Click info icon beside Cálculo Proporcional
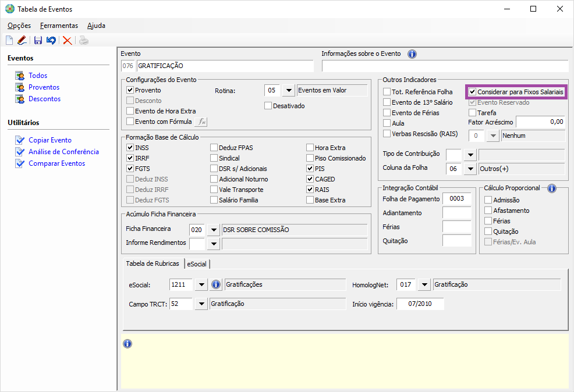The height and width of the screenshot is (392, 574). [552, 188]
